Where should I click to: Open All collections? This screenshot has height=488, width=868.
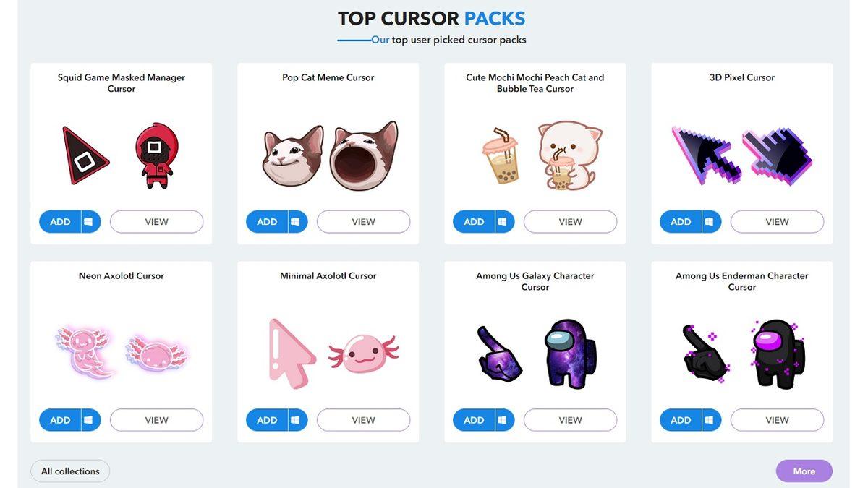coord(70,471)
